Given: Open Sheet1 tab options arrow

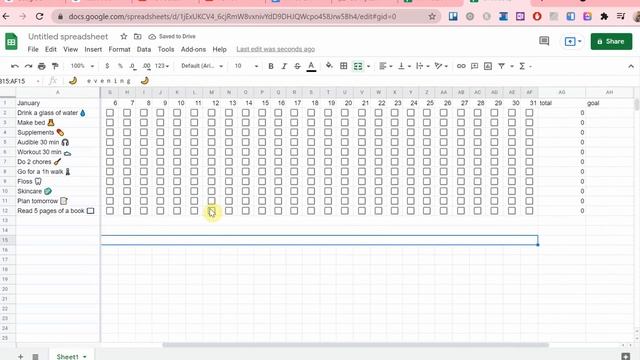Looking at the screenshot, I should pyautogui.click(x=85, y=357).
